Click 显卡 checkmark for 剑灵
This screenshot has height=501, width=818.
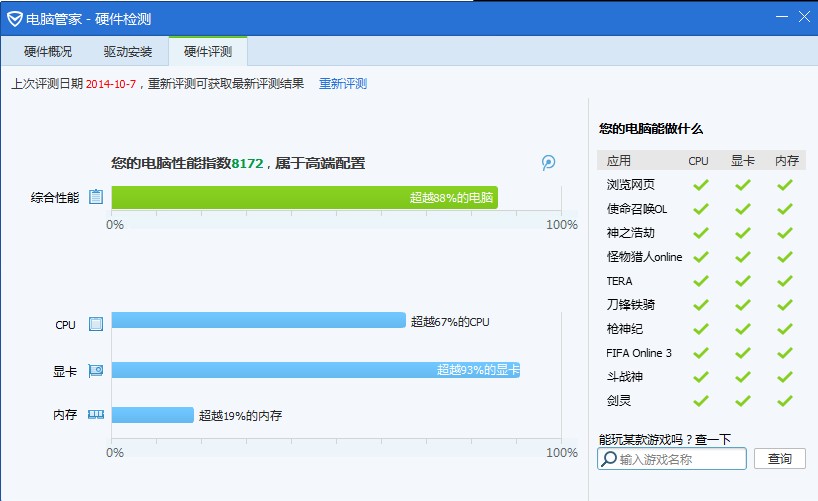coord(743,401)
